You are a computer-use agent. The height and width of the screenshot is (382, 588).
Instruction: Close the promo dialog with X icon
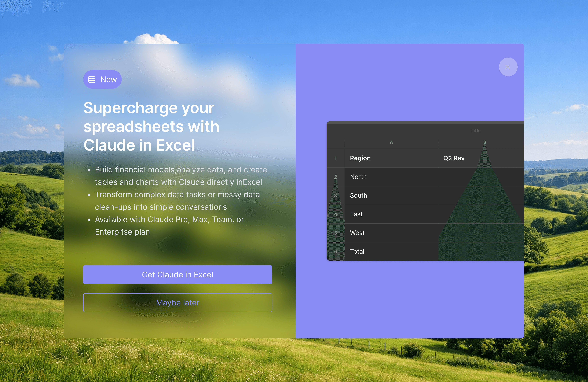(x=508, y=67)
